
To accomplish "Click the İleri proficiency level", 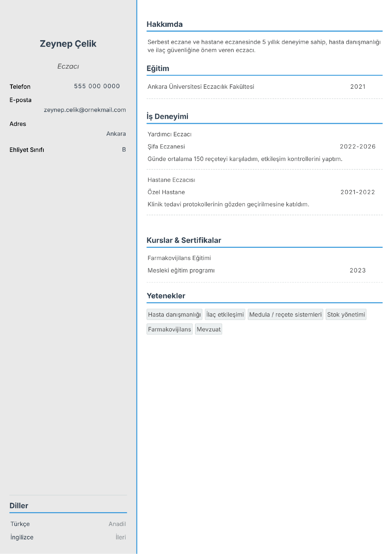I will [121, 537].
